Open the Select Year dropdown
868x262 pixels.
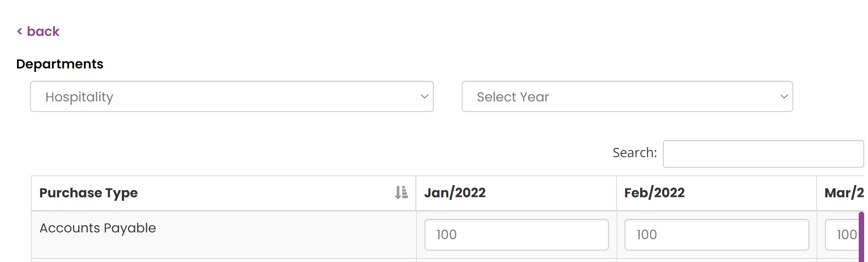click(627, 96)
